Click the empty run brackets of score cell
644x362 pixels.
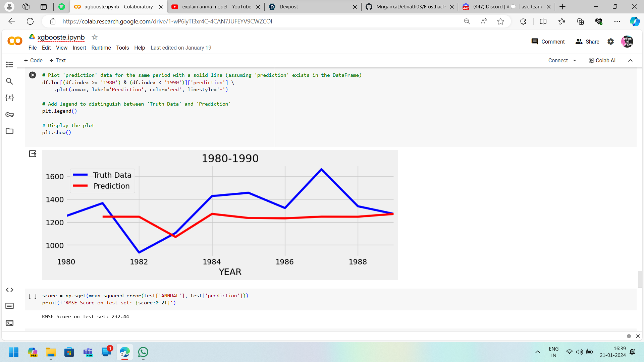pos(33,296)
